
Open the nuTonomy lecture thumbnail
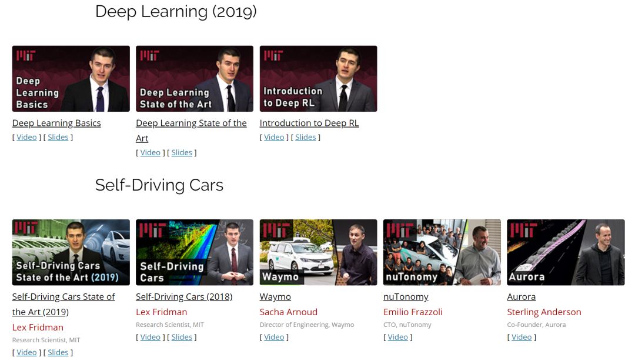442,252
